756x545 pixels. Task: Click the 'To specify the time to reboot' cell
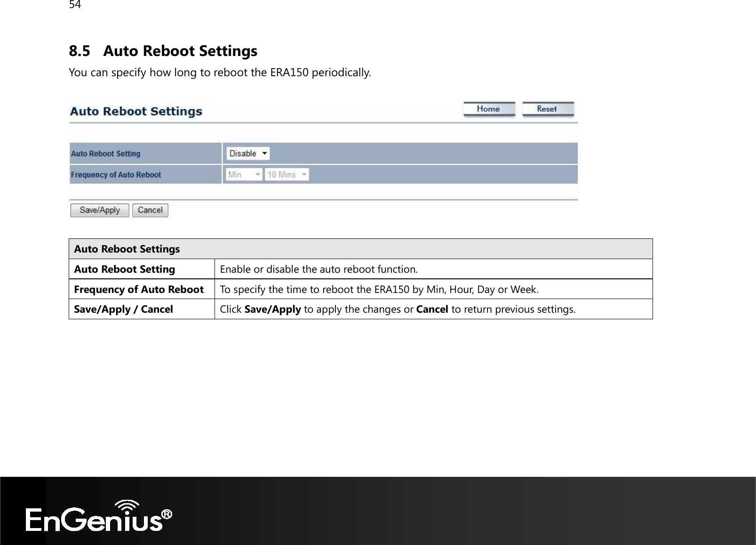433,289
